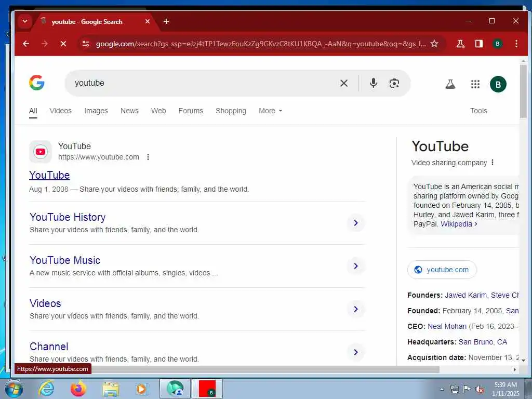532x399 pixels.
Task: Open the search Tools button
Action: pyautogui.click(x=478, y=111)
